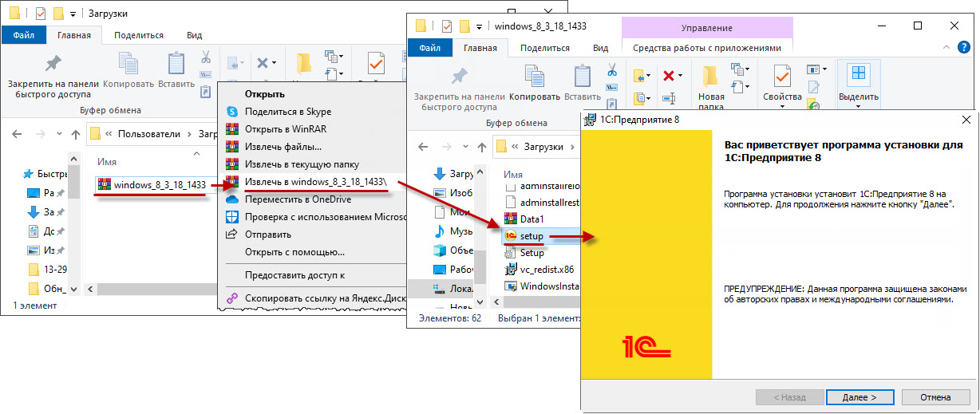980x414 pixels.
Task: Go back in the Загрузки window
Action: (x=16, y=133)
